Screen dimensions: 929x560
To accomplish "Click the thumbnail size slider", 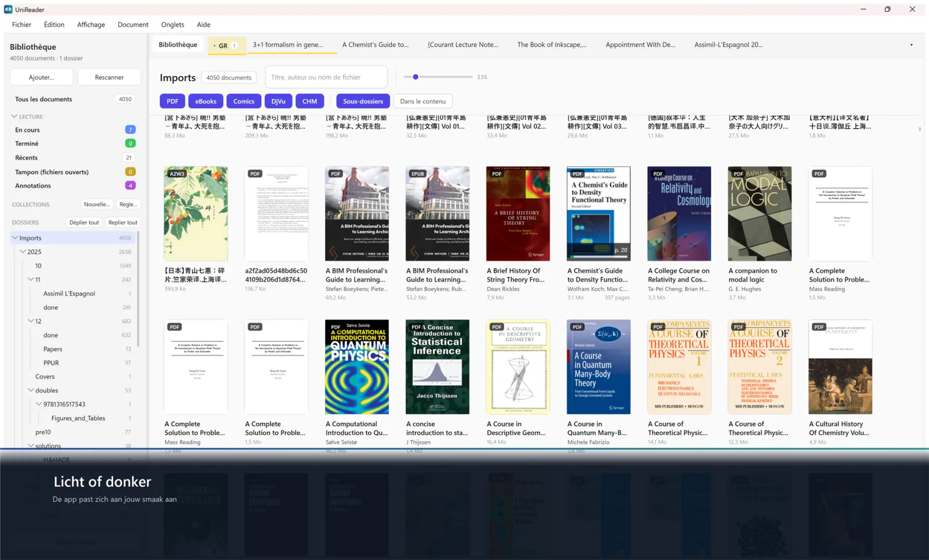I will (x=438, y=77).
